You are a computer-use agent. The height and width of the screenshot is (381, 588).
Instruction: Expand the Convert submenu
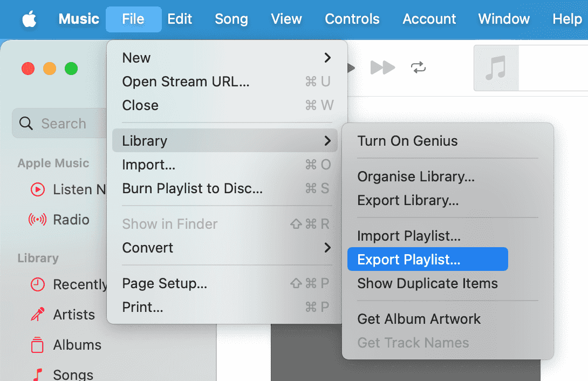tap(328, 248)
